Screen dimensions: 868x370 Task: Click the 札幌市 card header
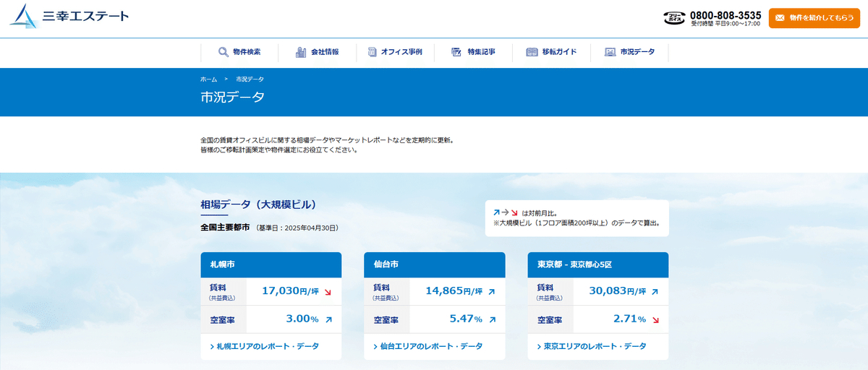point(271,264)
